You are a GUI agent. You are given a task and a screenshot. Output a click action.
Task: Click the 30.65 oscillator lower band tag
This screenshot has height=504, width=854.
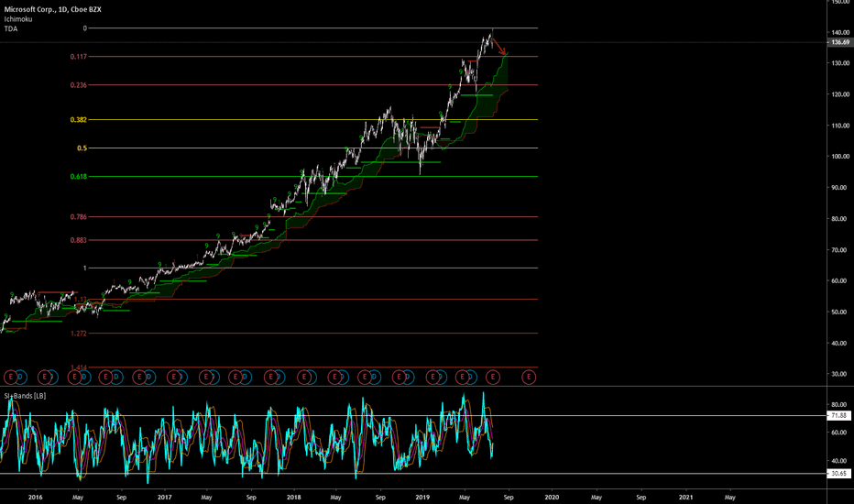pyautogui.click(x=840, y=474)
